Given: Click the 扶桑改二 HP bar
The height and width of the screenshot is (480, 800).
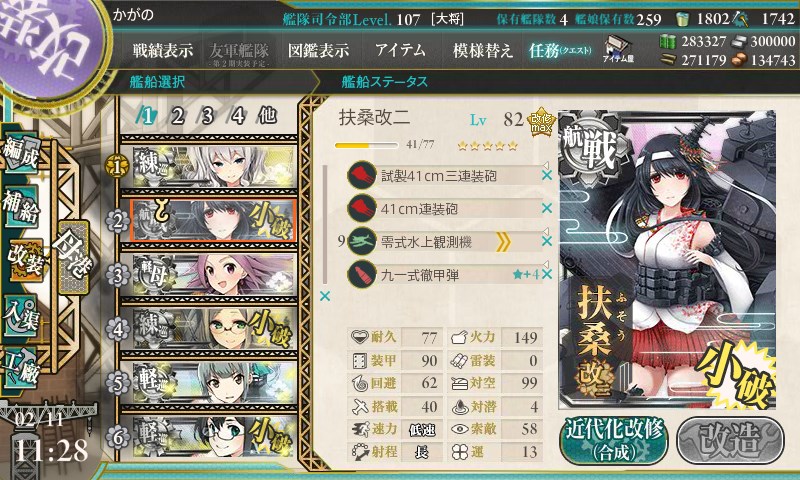Looking at the screenshot, I should [366, 146].
